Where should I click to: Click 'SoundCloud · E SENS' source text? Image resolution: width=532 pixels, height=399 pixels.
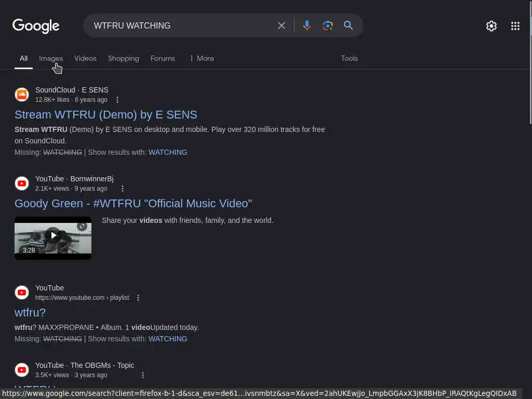(x=72, y=90)
